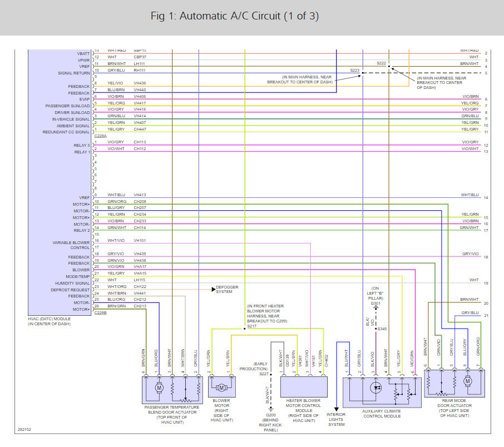This screenshot has height=447, width=504.
Task: Click circuit code 'CBP37'
Action: (140, 57)
